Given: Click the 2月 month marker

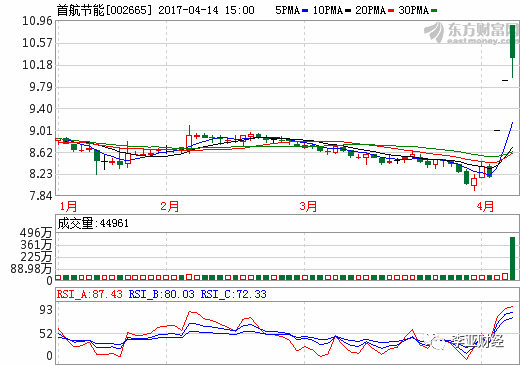Looking at the screenshot, I should click(170, 206).
